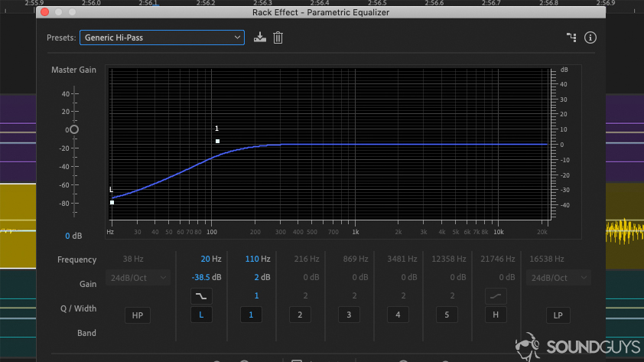Click the band 4 gain 0 dB

[x=408, y=277]
